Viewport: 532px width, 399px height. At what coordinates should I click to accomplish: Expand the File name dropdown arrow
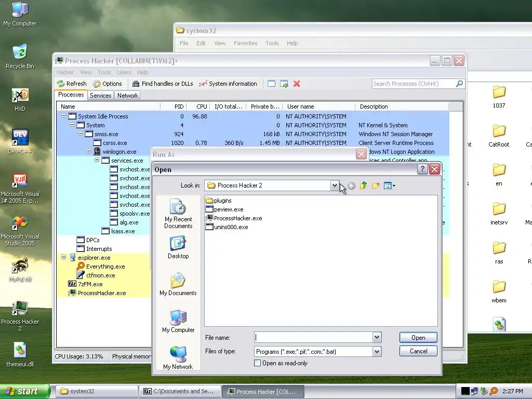click(377, 337)
